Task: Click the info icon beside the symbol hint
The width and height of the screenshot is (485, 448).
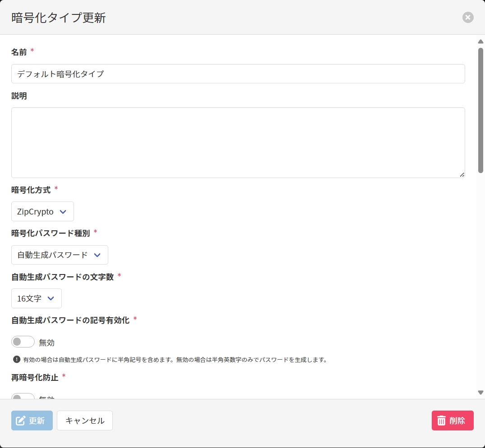Action: 17,359
